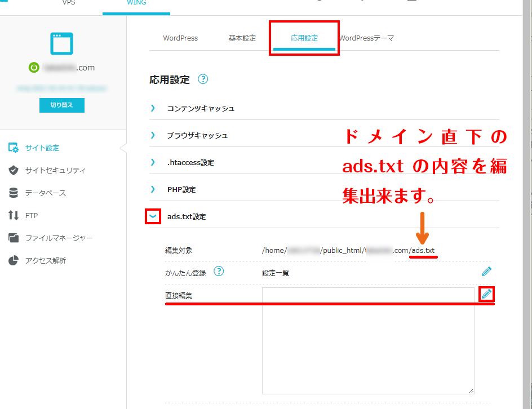532x409 pixels.
Task: Open アクセス解析 in the sidebar
Action: pos(46,260)
